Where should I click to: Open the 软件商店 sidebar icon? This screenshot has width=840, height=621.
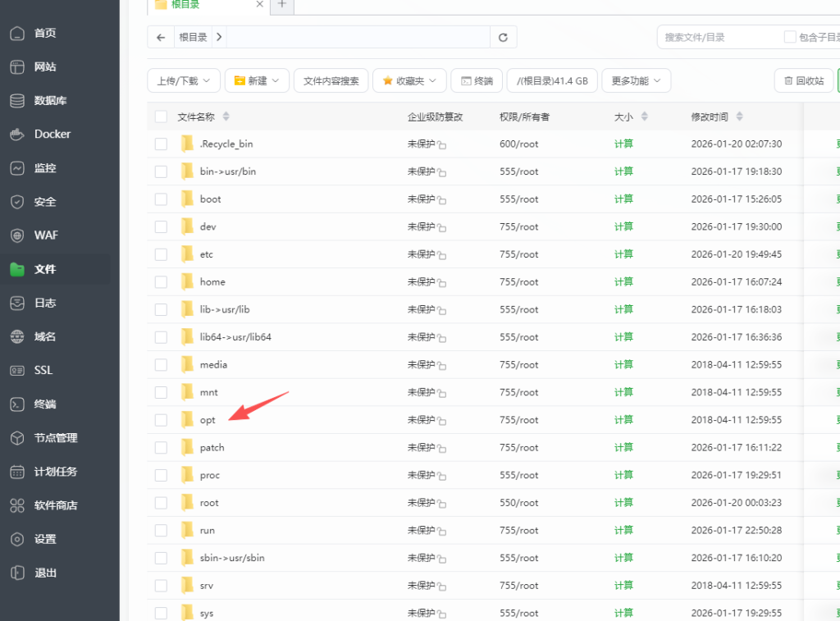[x=17, y=505]
